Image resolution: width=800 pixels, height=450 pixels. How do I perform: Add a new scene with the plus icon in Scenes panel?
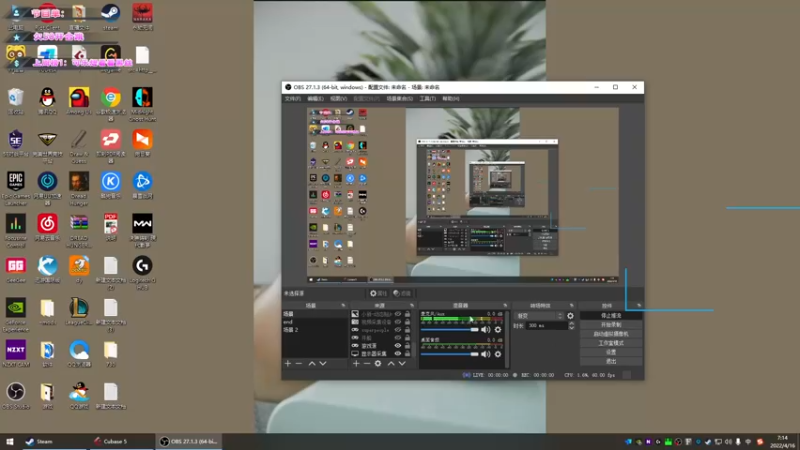pos(288,363)
